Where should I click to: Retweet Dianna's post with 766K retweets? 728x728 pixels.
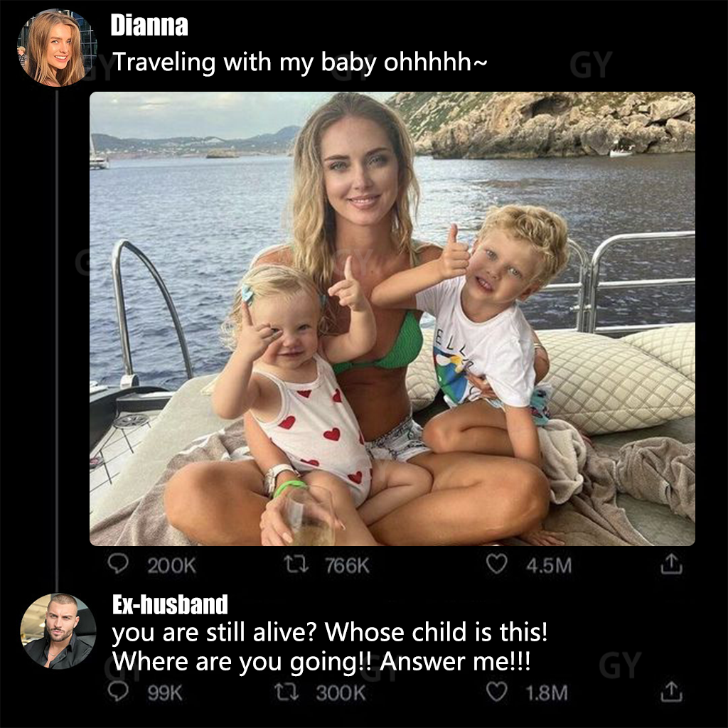(296, 564)
